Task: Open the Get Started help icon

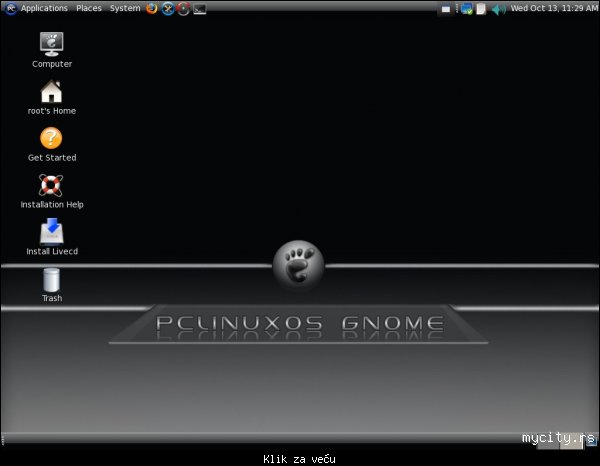Action: [51, 138]
